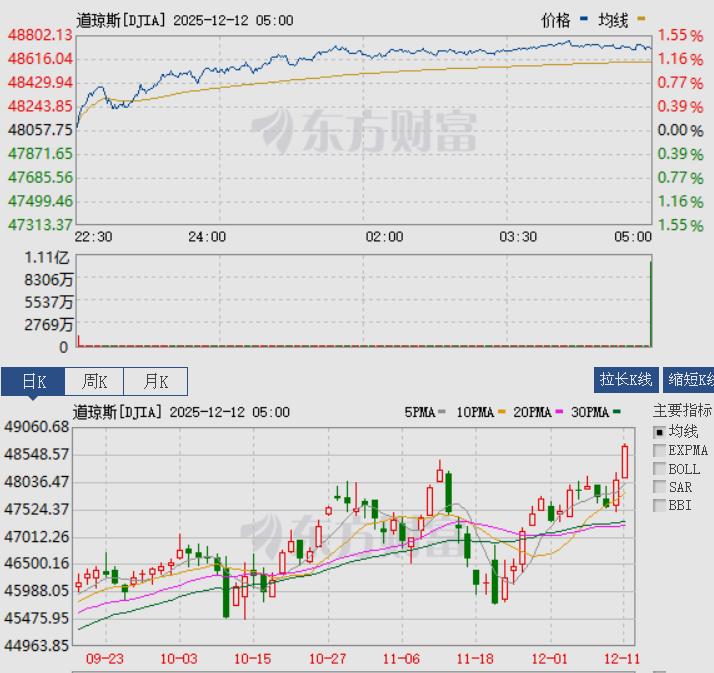Click the 47313.37 bottom price label
Viewport: 714px width, 673px height.
point(40,224)
